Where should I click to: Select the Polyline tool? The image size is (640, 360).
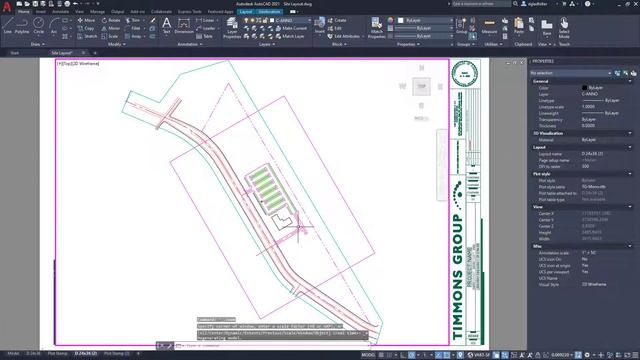click(x=22, y=25)
